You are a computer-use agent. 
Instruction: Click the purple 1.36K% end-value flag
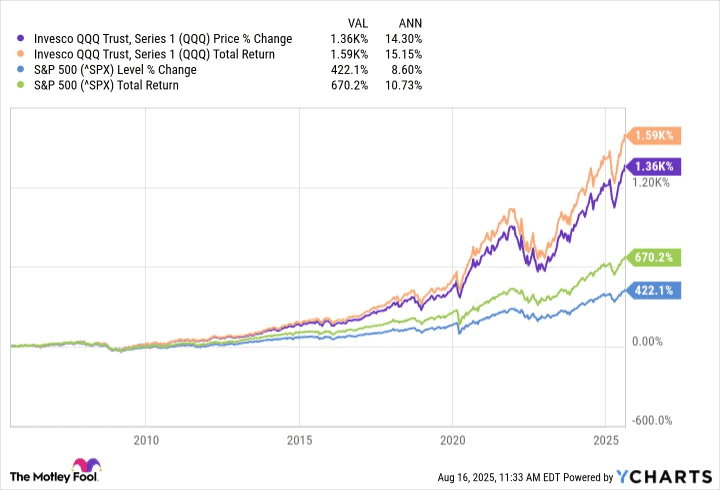click(653, 166)
